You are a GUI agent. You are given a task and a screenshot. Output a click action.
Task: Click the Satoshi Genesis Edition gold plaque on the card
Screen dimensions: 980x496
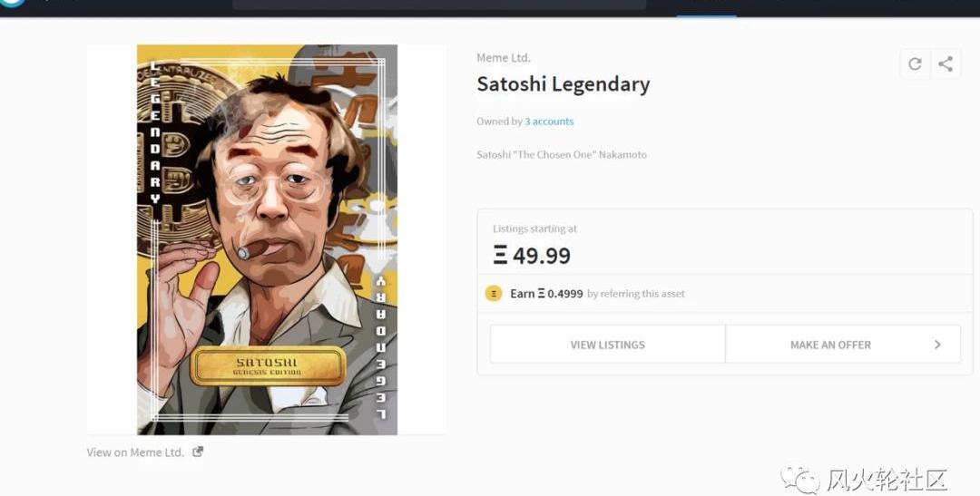(268, 366)
